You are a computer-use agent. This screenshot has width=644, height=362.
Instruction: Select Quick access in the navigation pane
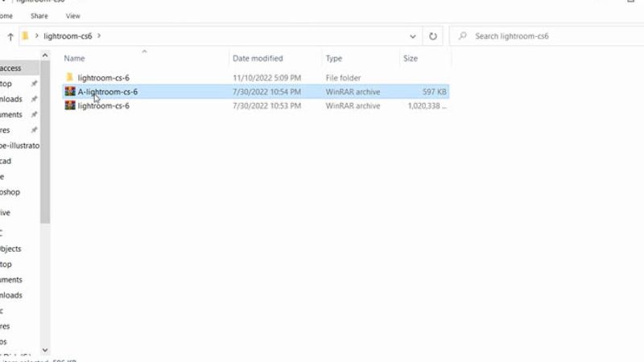(11, 68)
